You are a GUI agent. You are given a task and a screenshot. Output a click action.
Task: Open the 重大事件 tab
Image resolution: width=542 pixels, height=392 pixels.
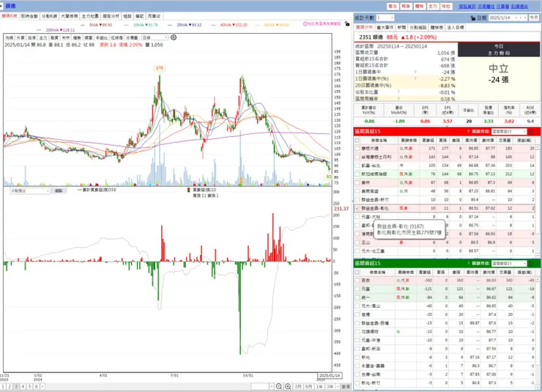pos(385,27)
